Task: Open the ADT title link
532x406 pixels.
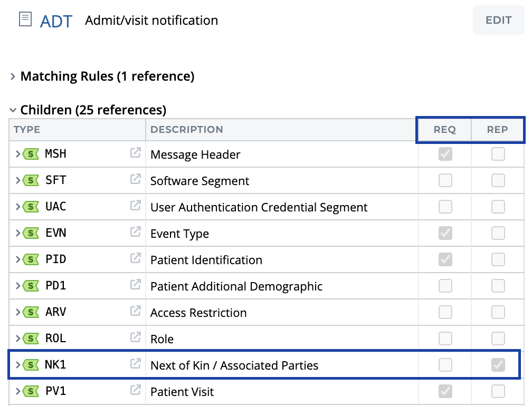Action: click(x=56, y=21)
